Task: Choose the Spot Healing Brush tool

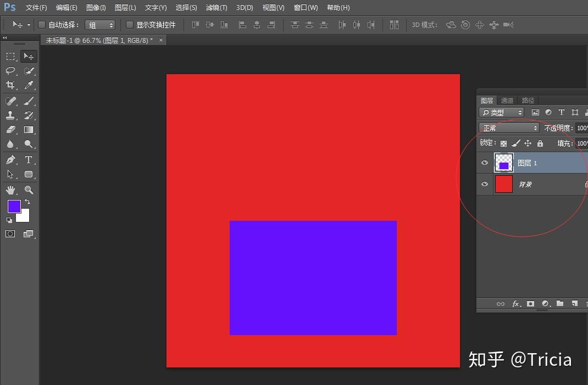Action: click(10, 101)
